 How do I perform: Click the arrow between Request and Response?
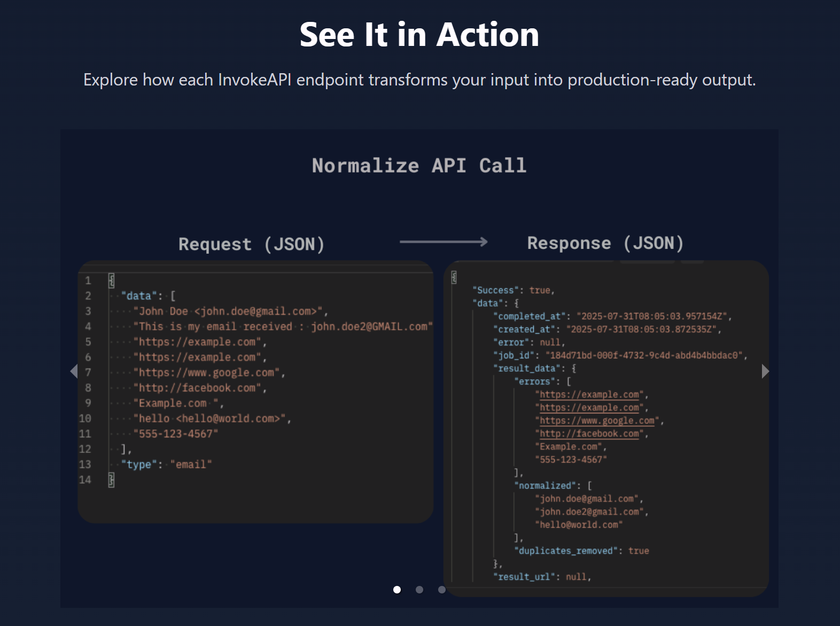click(444, 242)
